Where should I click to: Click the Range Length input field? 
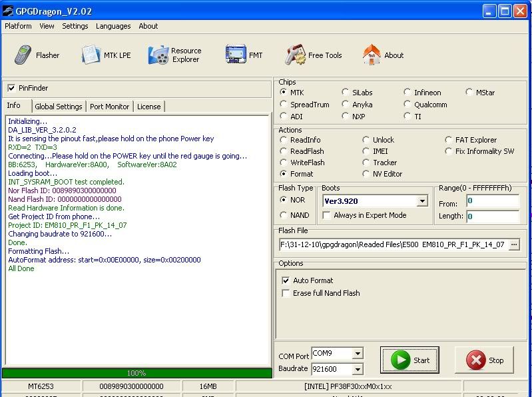[x=493, y=216]
